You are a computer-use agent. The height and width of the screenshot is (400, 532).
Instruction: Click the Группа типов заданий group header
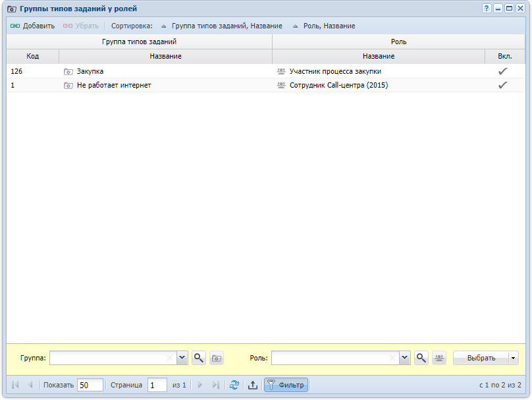point(139,42)
